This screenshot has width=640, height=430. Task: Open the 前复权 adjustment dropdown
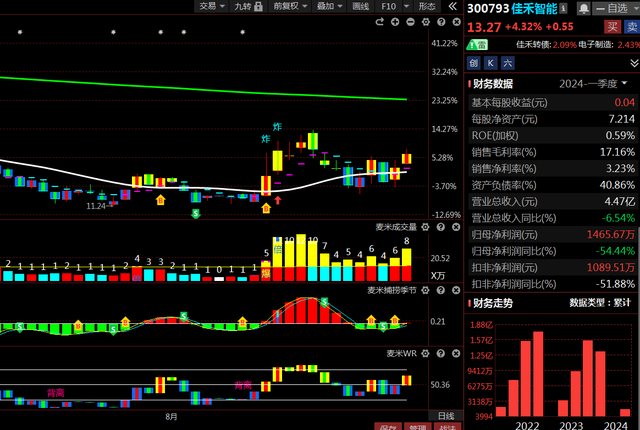coord(290,6)
